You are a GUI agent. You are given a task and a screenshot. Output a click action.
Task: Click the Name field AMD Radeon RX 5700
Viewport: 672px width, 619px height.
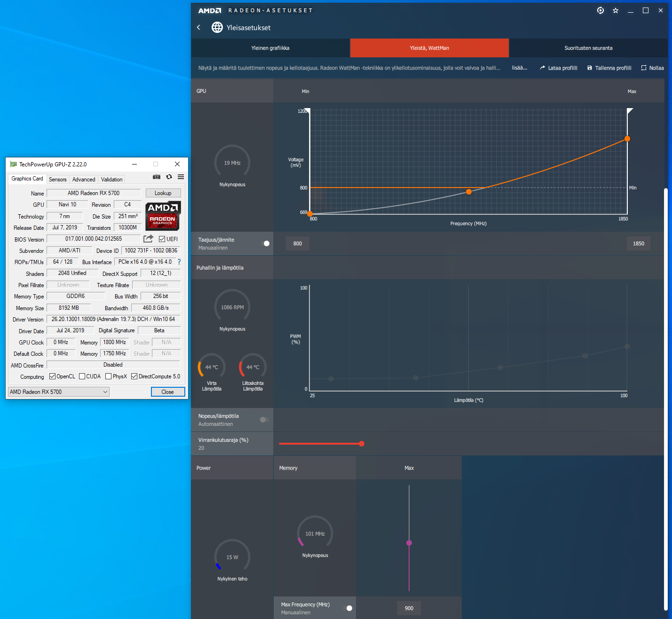click(94, 193)
